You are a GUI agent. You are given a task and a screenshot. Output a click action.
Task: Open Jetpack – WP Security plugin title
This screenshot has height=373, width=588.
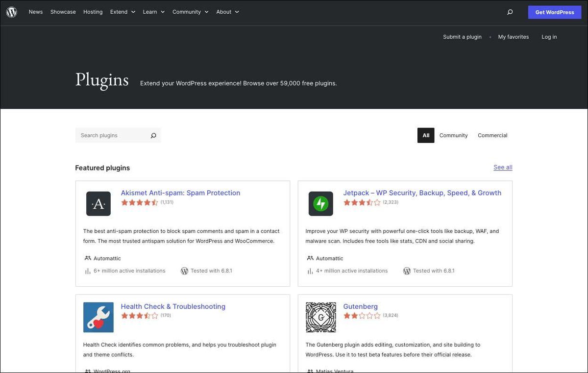click(x=422, y=193)
